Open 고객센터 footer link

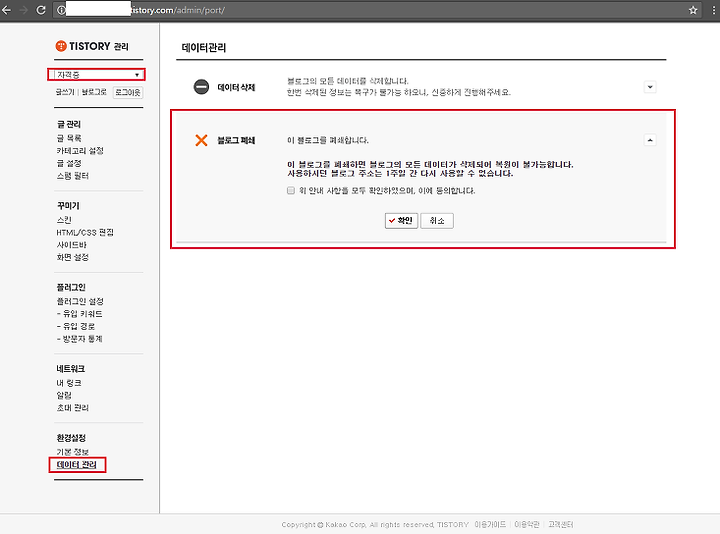point(561,524)
